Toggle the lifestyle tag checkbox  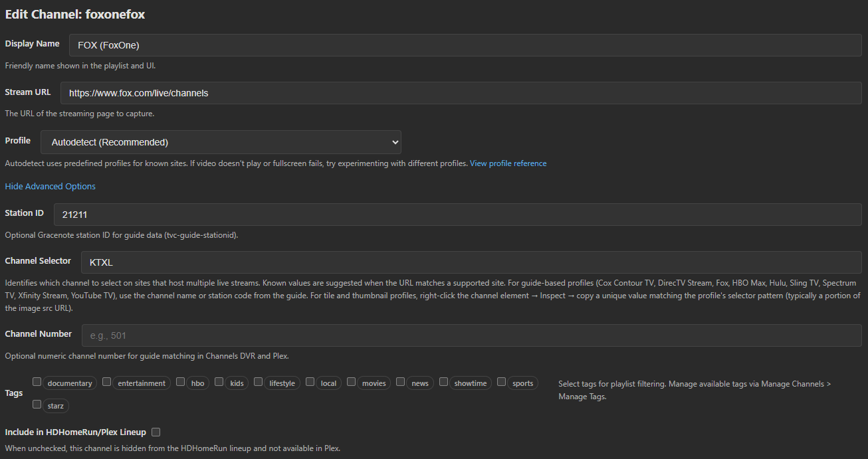[259, 382]
